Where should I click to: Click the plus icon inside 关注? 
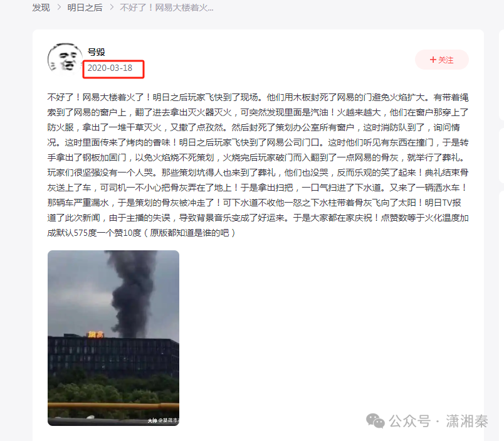point(433,60)
